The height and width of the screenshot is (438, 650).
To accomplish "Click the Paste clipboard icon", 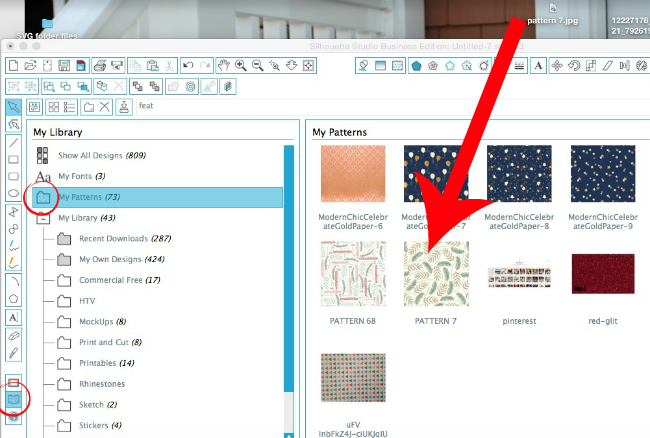I will tap(153, 65).
